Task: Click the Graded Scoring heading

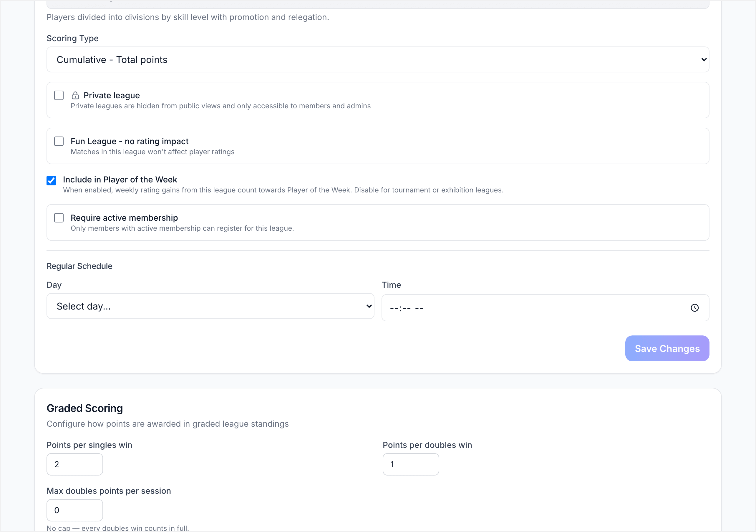Action: click(84, 408)
